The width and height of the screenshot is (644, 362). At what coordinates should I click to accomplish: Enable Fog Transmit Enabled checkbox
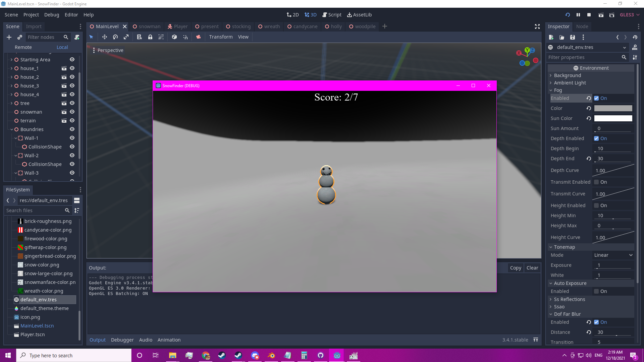pyautogui.click(x=596, y=182)
